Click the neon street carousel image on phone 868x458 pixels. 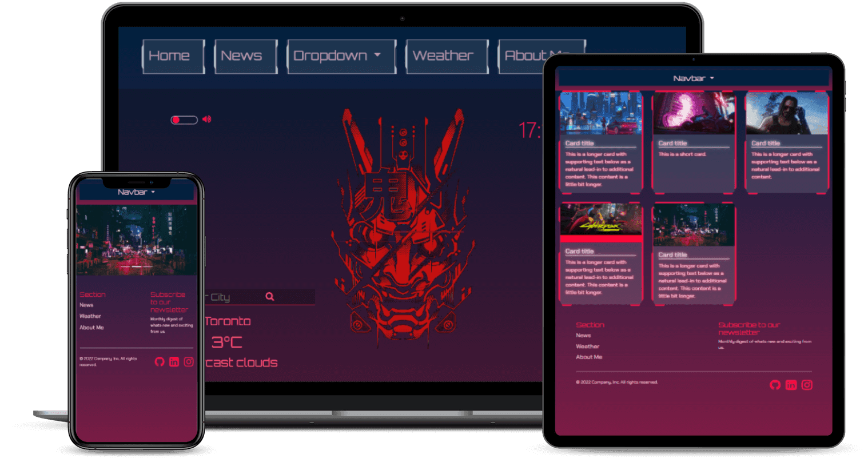tap(136, 240)
